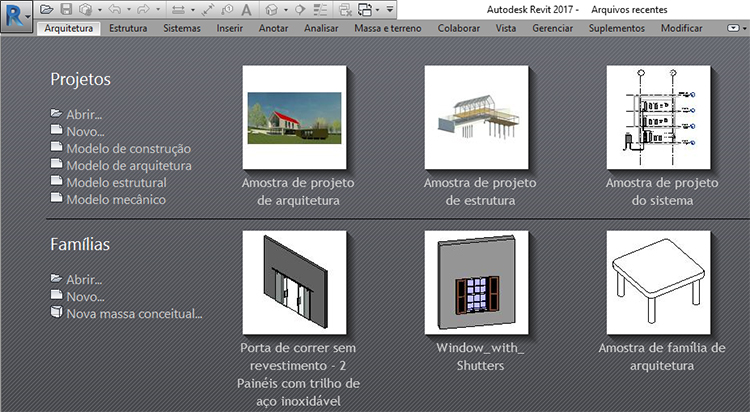
Task: Switch to the Inserir ribbon tab
Action: pos(230,28)
